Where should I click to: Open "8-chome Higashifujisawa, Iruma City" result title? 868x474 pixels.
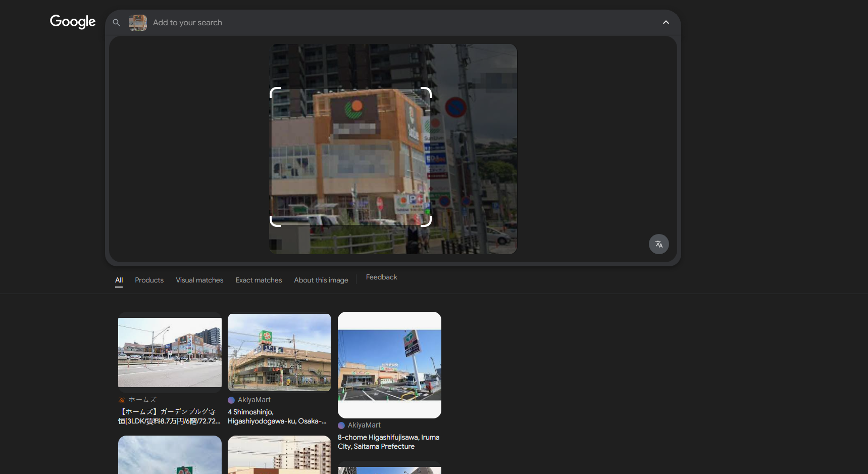389,442
